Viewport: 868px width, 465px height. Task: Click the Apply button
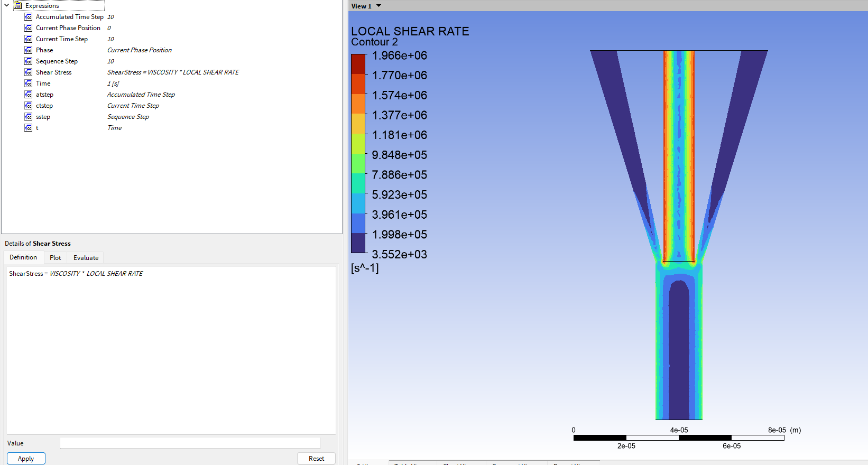coord(26,459)
